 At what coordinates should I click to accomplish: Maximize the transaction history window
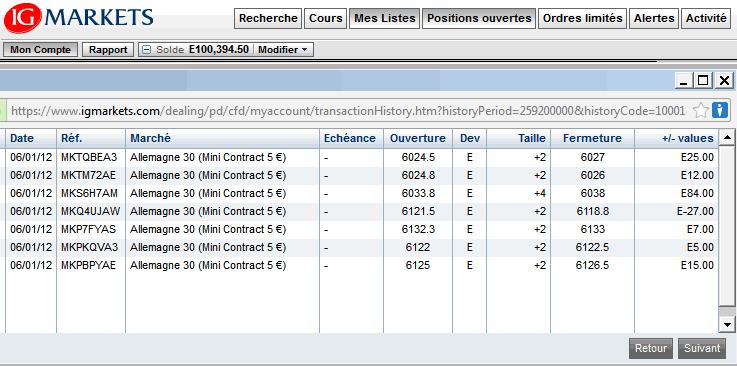tap(703, 81)
